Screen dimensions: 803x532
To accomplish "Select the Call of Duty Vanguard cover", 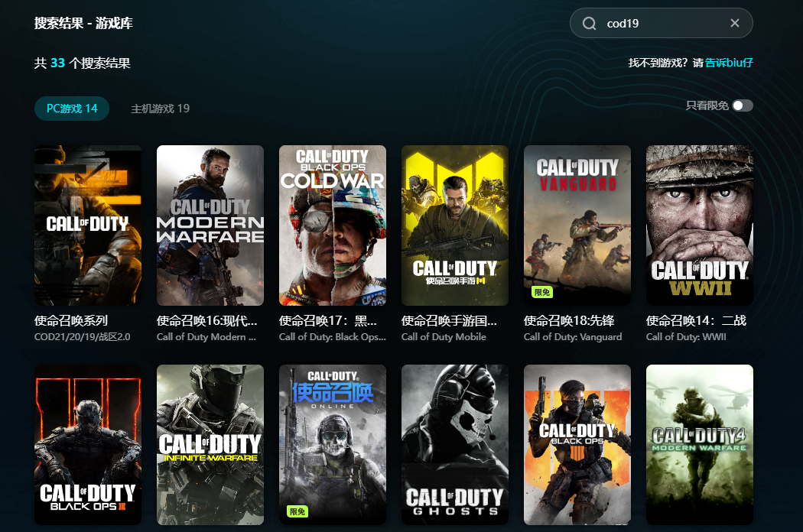I will [577, 225].
